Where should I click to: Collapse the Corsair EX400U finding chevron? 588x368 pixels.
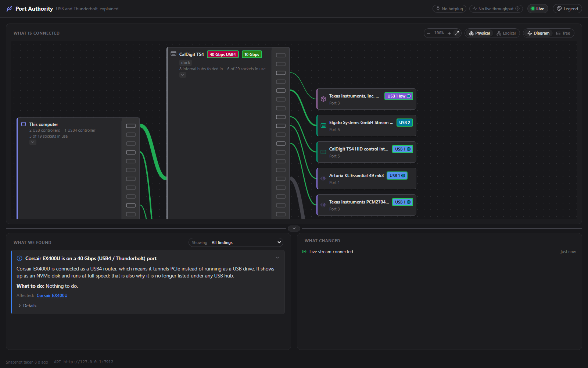(x=277, y=258)
